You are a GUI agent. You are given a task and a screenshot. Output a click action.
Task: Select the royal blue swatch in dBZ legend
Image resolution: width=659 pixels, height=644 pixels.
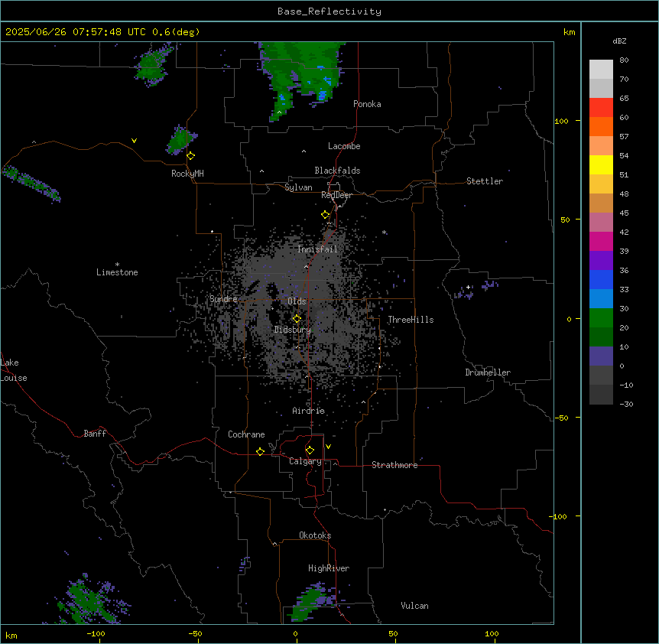601,279
